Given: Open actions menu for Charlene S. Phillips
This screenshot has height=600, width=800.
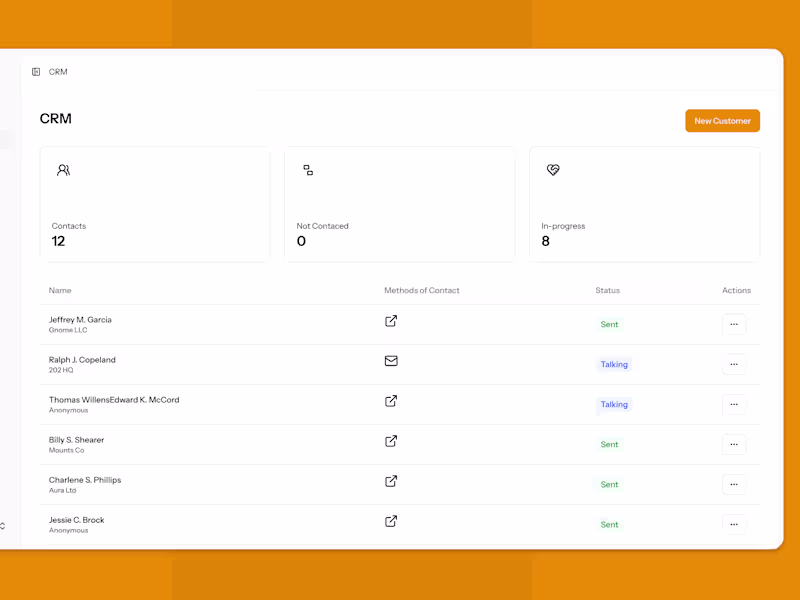Looking at the screenshot, I should [x=734, y=485].
